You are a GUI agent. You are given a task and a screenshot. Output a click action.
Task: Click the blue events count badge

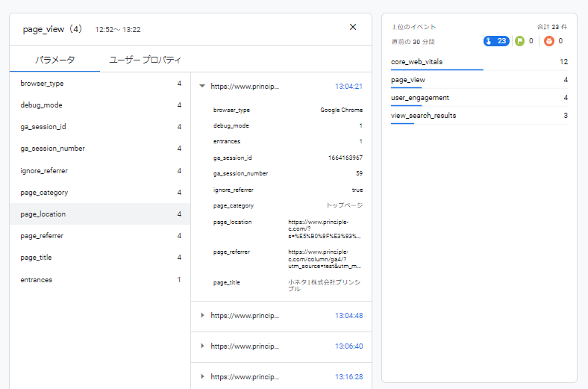click(x=495, y=41)
